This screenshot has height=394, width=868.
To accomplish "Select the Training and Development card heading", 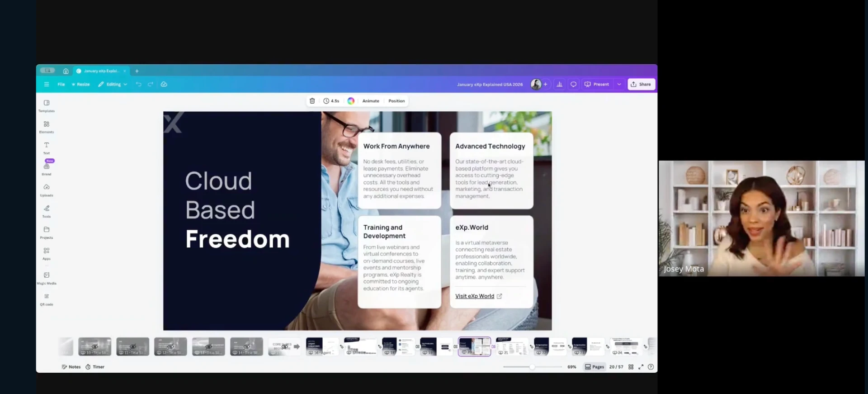I will coord(385,232).
